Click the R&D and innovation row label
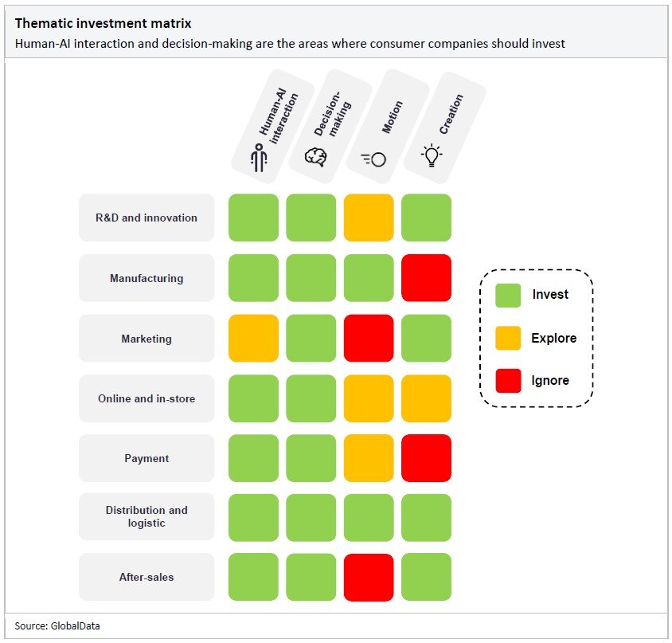Screen dimensions: 672x643 (x=147, y=218)
